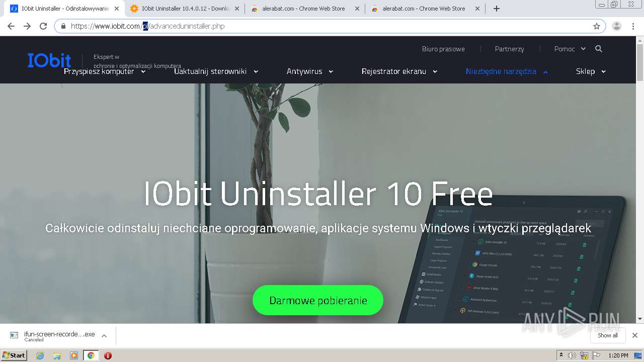The height and width of the screenshot is (362, 644).
Task: Open the Chrome profile avatar
Action: 617,26
